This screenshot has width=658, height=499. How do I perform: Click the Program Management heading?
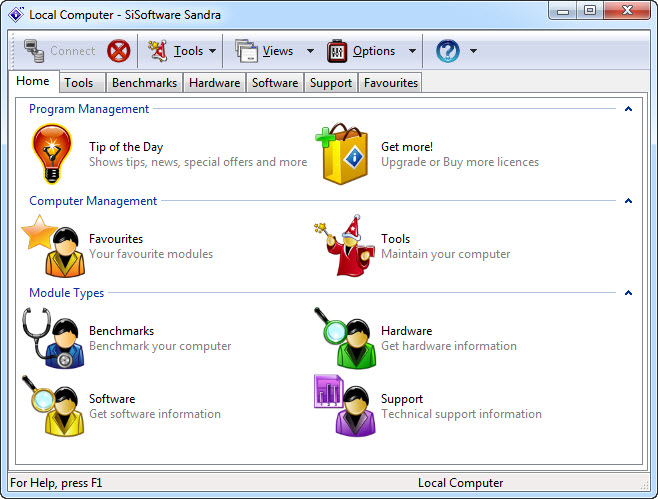tap(89, 109)
